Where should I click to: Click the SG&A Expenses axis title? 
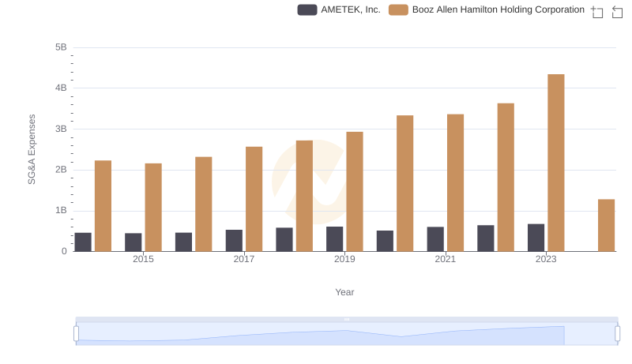click(32, 149)
